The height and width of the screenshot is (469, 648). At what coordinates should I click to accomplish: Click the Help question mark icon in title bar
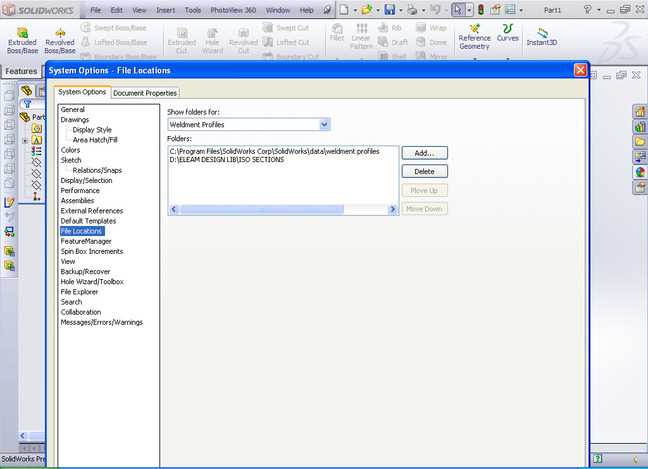click(x=587, y=10)
